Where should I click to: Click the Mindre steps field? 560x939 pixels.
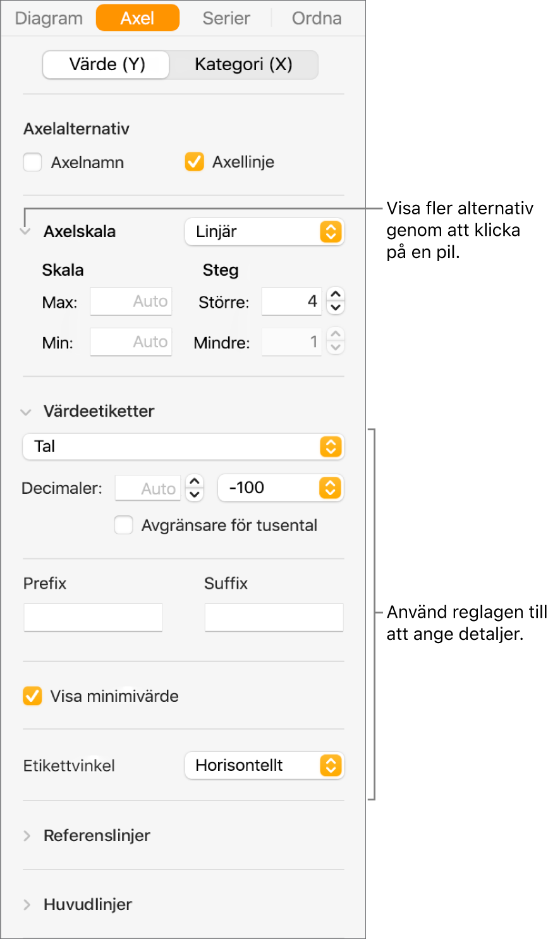click(x=291, y=342)
